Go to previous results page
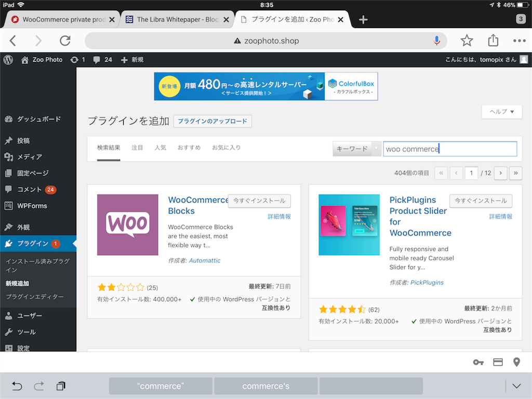 tap(456, 173)
